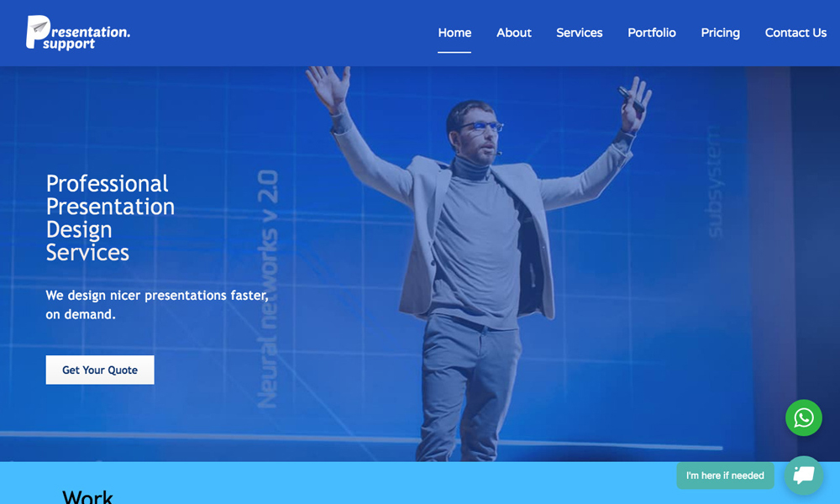Go to the Home menu item
This screenshot has width=840, height=504.
pyautogui.click(x=454, y=33)
